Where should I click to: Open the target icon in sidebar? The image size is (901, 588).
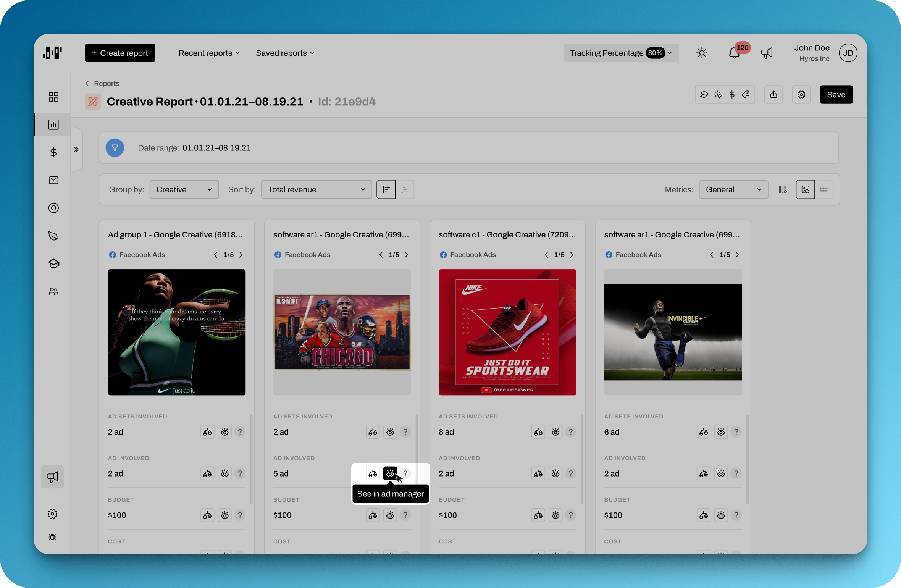(x=53, y=208)
